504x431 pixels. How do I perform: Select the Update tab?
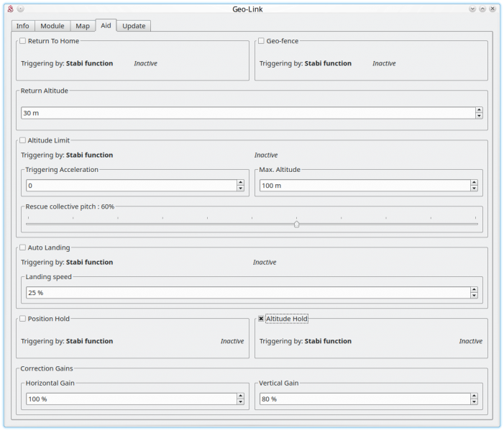click(134, 26)
